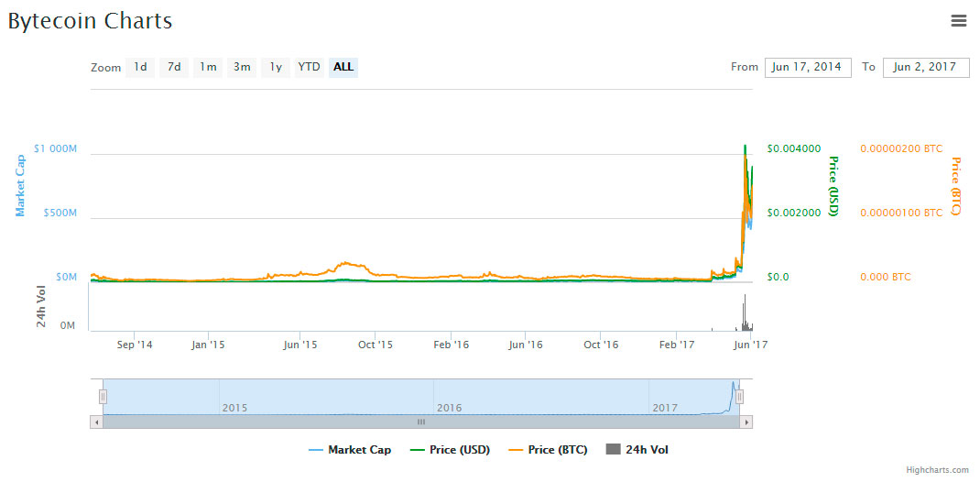980x482 pixels.
Task: Click the Jun '16 axis label
Action: (x=526, y=345)
